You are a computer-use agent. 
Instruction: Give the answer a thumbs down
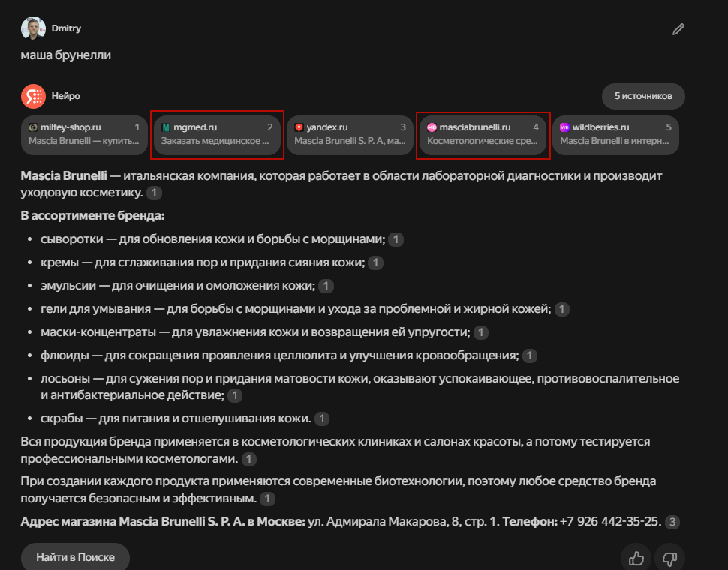pos(669,559)
